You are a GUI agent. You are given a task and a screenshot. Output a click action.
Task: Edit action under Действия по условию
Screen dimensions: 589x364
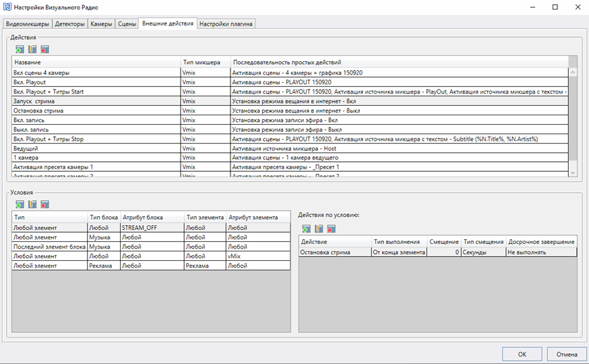(319, 229)
